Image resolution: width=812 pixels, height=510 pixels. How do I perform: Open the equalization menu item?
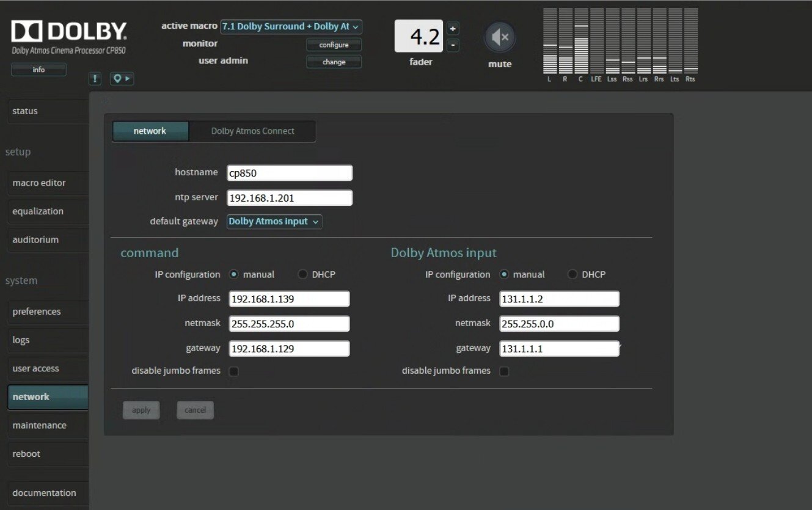click(38, 211)
